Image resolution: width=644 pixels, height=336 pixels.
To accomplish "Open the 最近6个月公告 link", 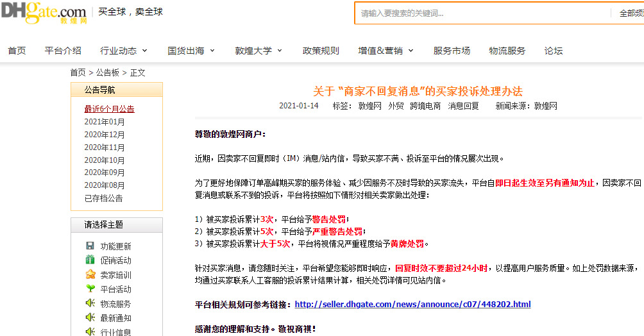I will pyautogui.click(x=109, y=109).
